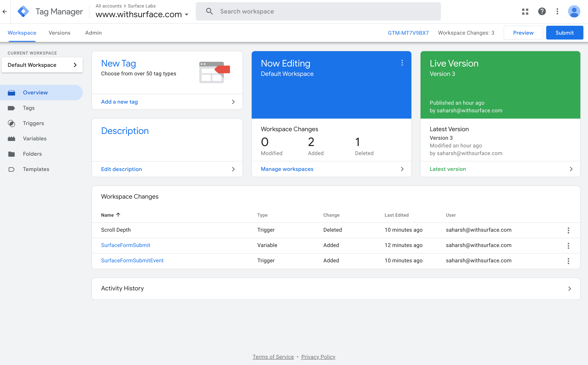
Task: Switch to the Workspace tab
Action: (x=22, y=33)
